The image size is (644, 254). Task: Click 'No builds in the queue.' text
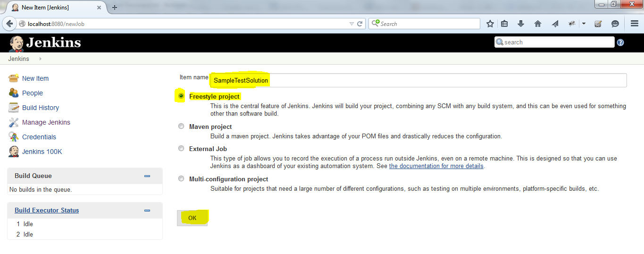41,190
